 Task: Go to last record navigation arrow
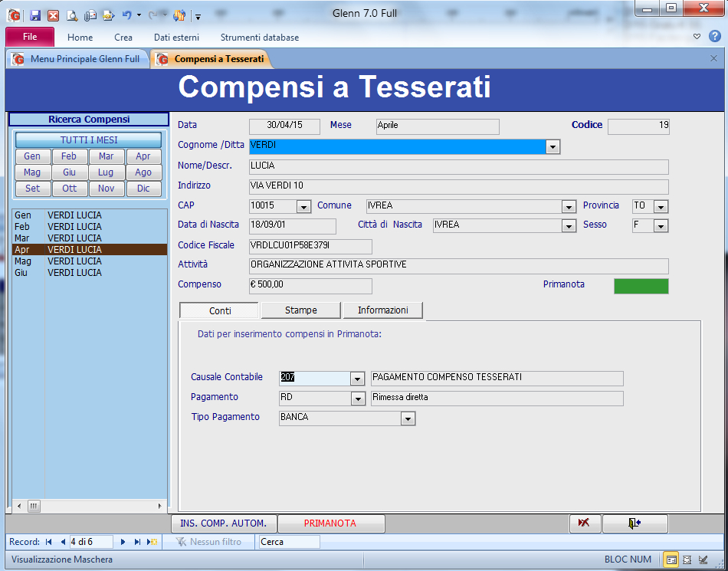[137, 542]
